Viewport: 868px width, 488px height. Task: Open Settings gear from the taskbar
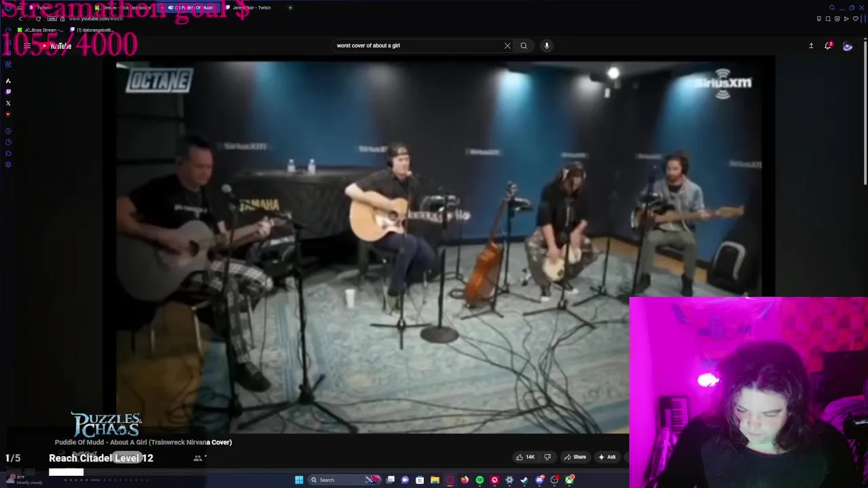(509, 480)
